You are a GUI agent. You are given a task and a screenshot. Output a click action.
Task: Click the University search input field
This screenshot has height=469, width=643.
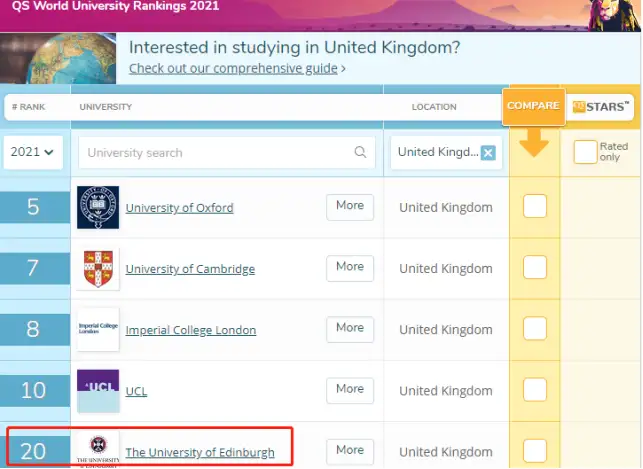coord(215,153)
